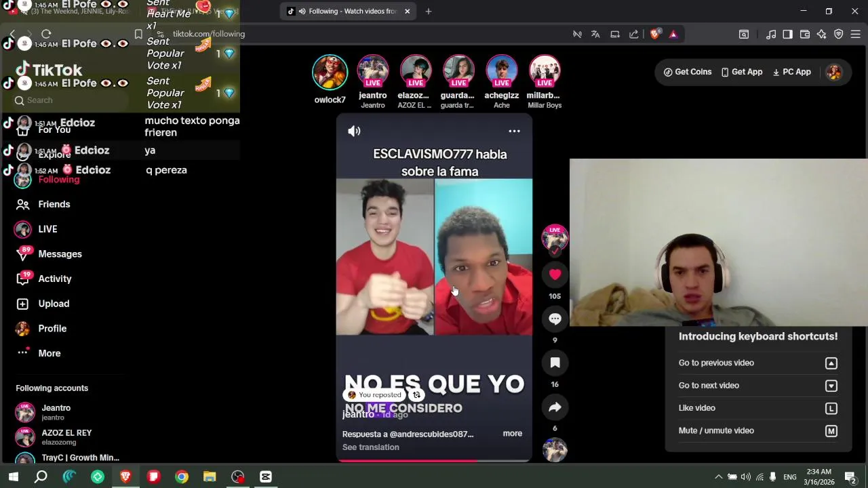Click the 'Go to next video' down-arrow key
868x488 pixels.
(831, 386)
